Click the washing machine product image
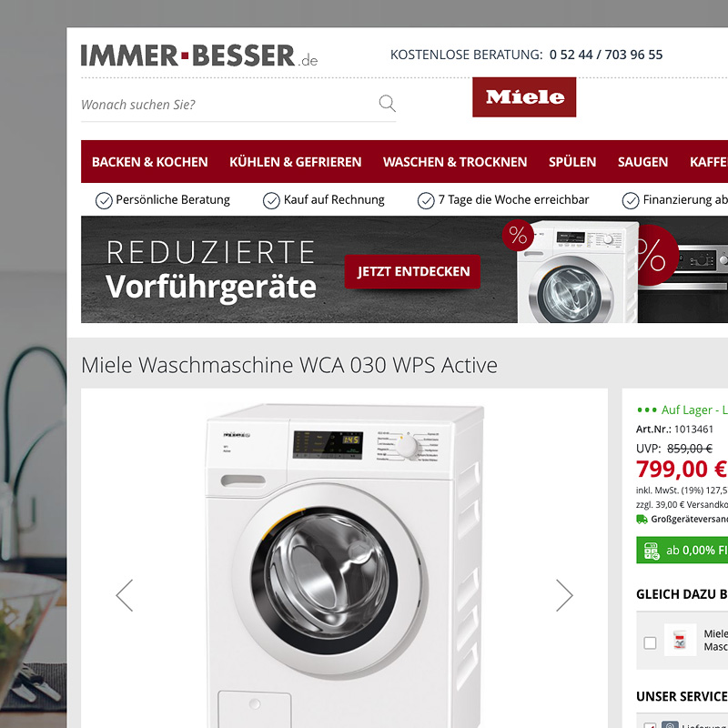 pos(345,565)
